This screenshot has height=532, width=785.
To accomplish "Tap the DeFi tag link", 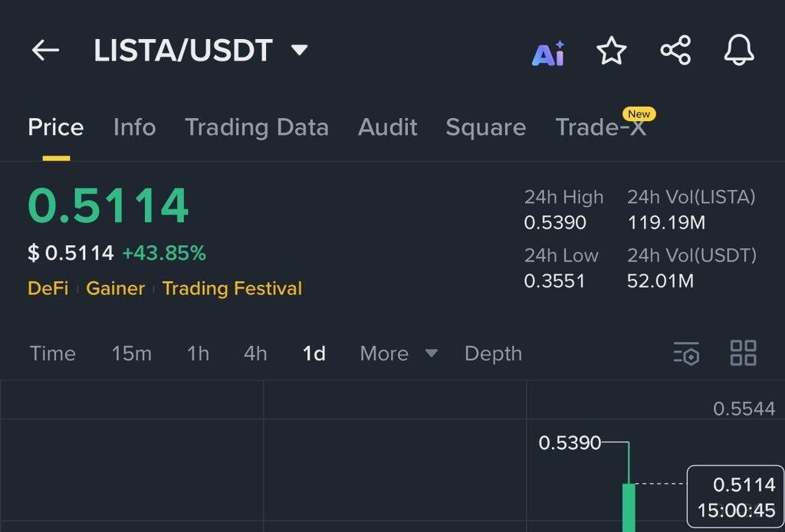I will pos(48,288).
